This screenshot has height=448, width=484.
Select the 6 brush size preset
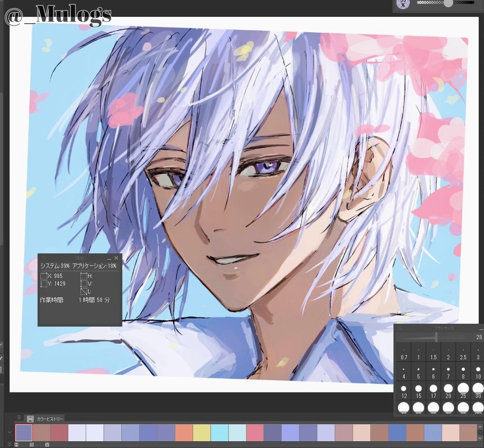pyautogui.click(x=433, y=372)
